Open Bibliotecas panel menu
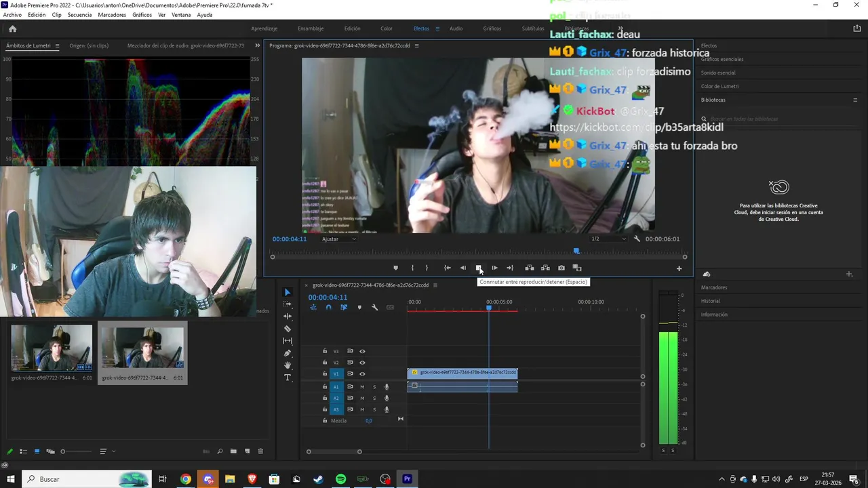The height and width of the screenshot is (488, 868). (x=855, y=100)
